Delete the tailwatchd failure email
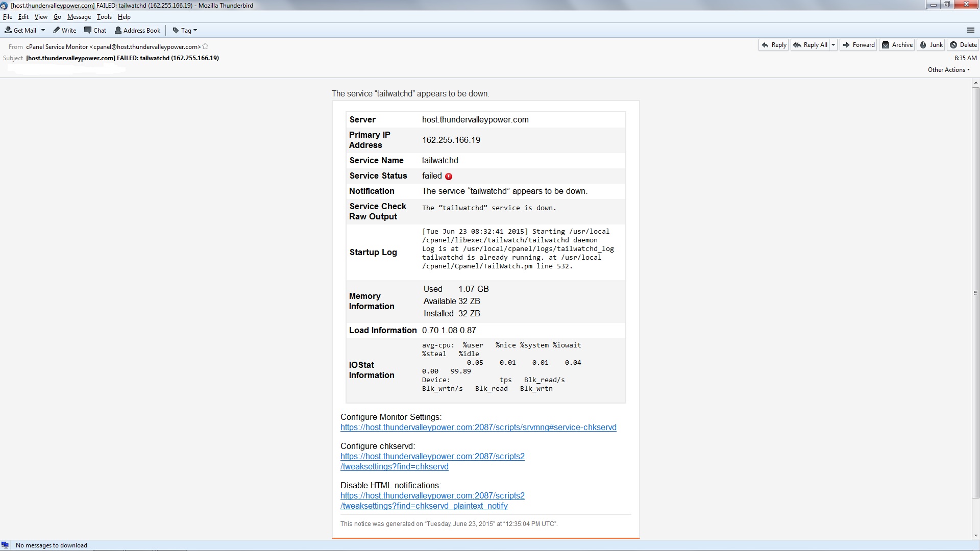 click(x=963, y=45)
